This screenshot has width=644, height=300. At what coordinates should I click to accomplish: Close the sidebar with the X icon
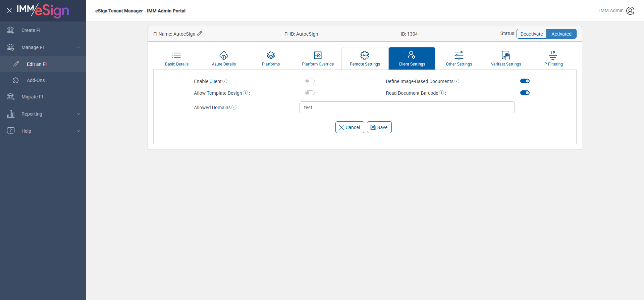click(x=9, y=10)
